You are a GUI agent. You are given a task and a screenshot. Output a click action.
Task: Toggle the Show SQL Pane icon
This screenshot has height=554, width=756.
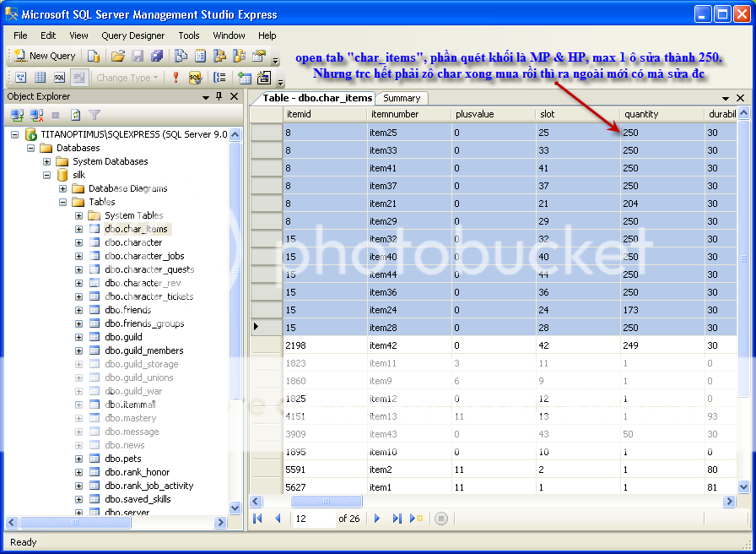click(59, 78)
